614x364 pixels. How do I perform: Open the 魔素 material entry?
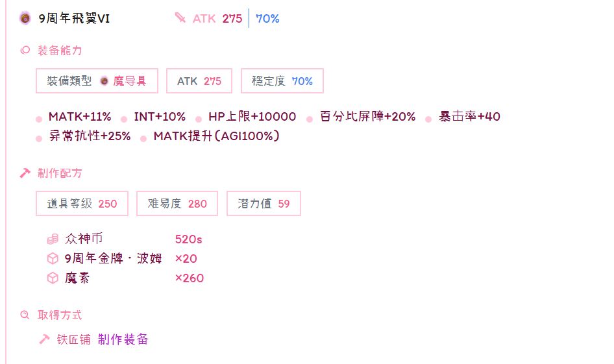tap(77, 278)
